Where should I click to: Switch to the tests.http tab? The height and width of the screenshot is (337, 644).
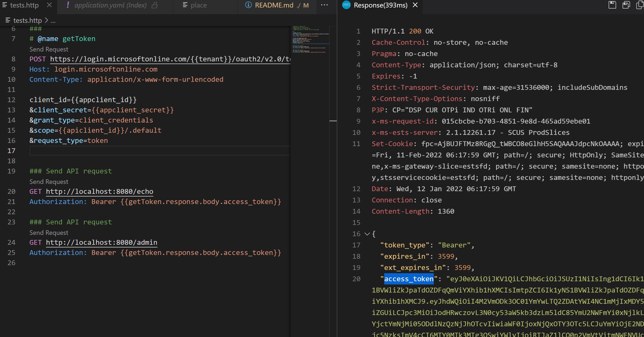[24, 5]
